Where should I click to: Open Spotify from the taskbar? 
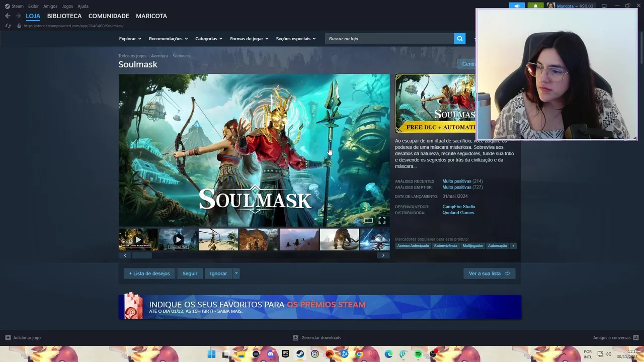click(x=418, y=354)
